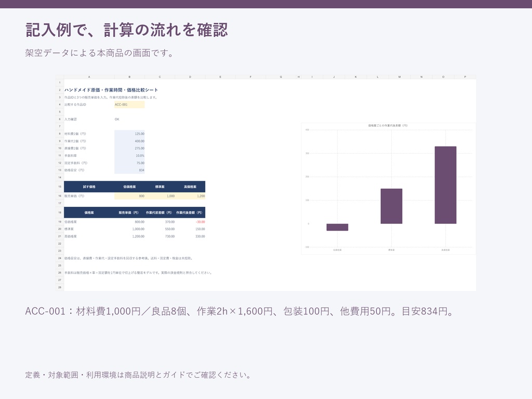Click column header A
The width and height of the screenshot is (532, 399).
click(x=89, y=77)
